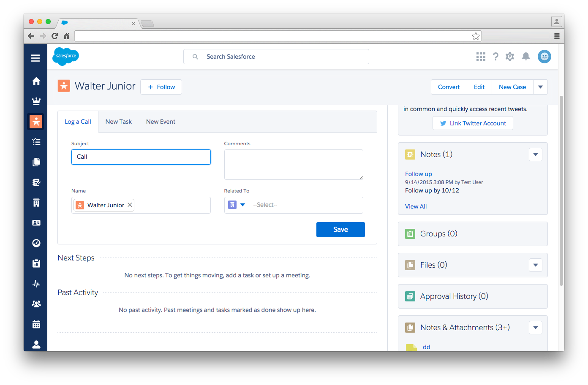Open the Groups people icon in the sidebar

(x=36, y=304)
